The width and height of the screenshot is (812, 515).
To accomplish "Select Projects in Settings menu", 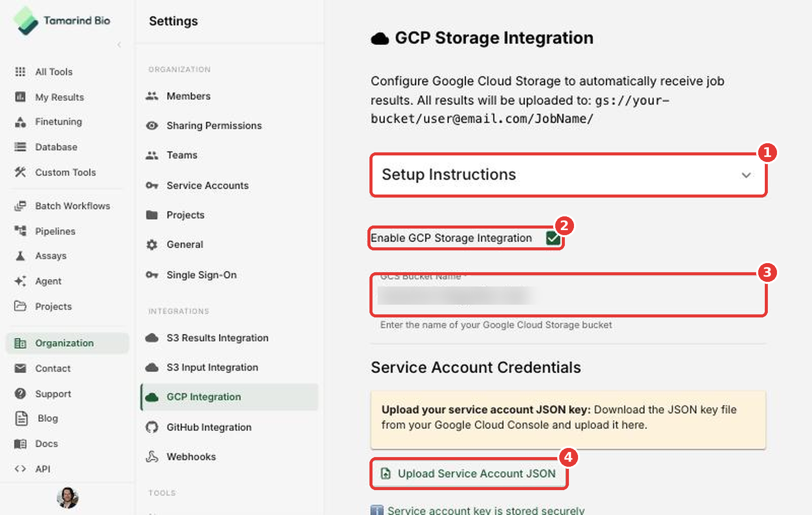I will pyautogui.click(x=228, y=215).
